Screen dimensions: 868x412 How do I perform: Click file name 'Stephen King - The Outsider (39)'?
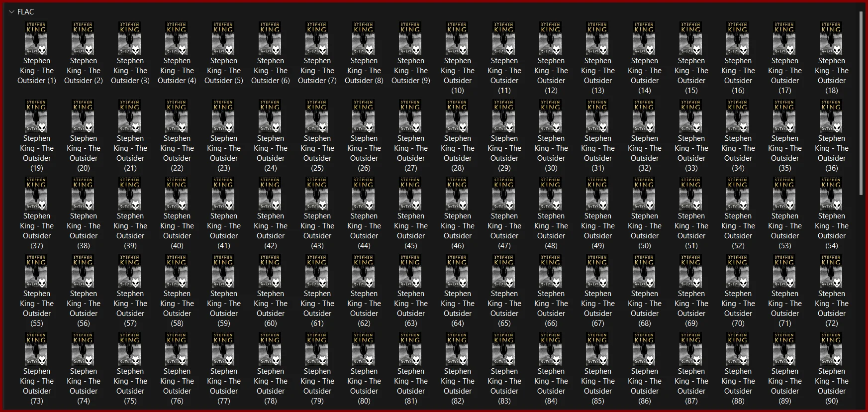[130, 231]
